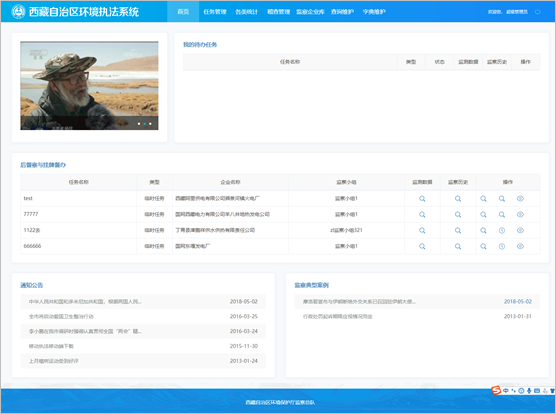
Task: Click the 通知公告 section heading
Action: tap(32, 285)
